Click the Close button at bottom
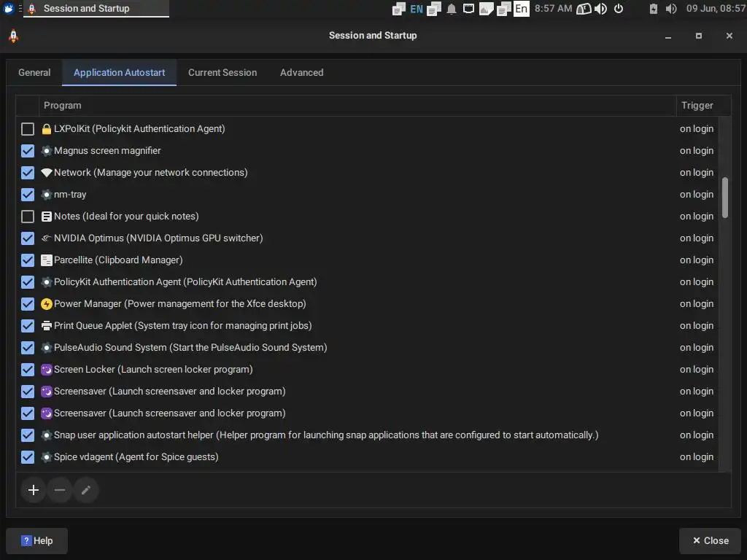 711,541
